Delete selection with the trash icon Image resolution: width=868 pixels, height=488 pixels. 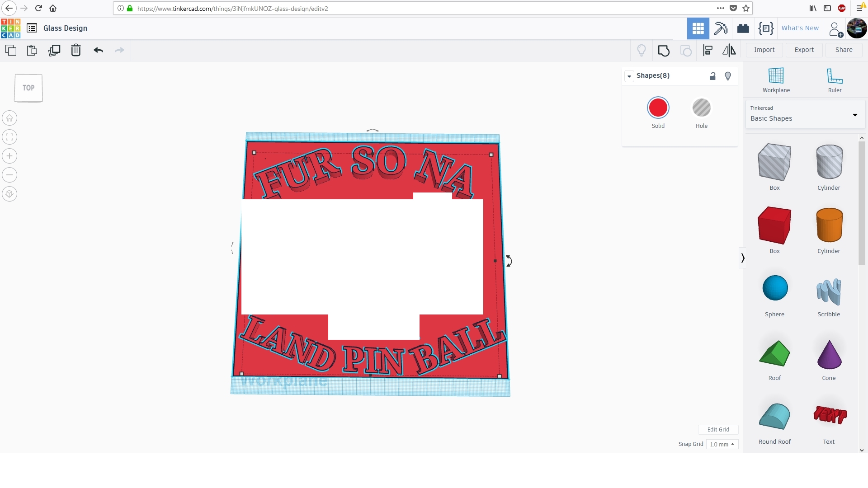point(76,50)
